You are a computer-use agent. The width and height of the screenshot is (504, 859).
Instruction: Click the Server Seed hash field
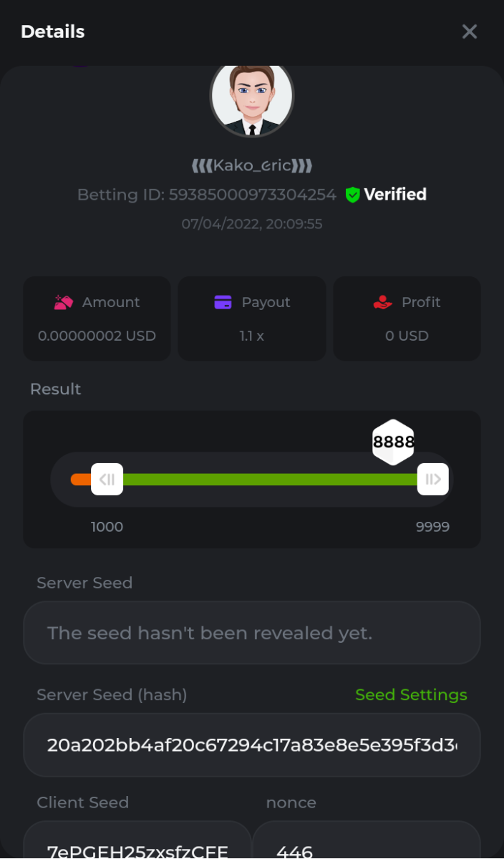[x=252, y=745]
